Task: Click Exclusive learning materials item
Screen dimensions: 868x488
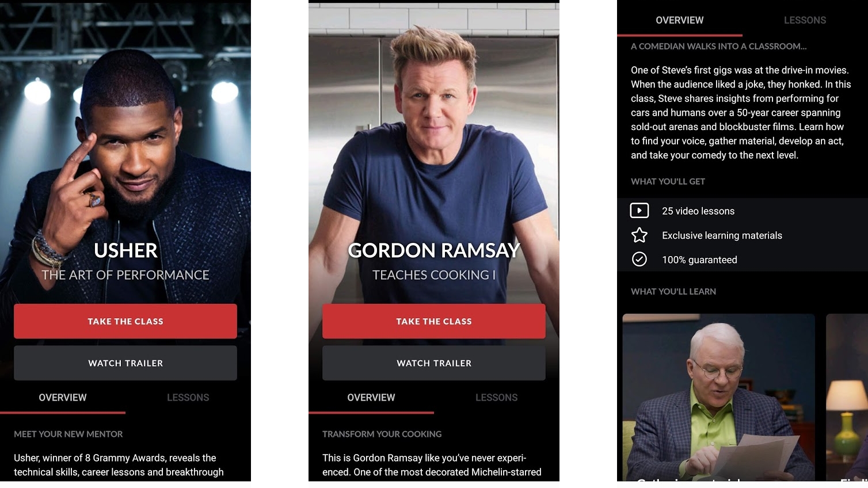Action: pos(743,235)
